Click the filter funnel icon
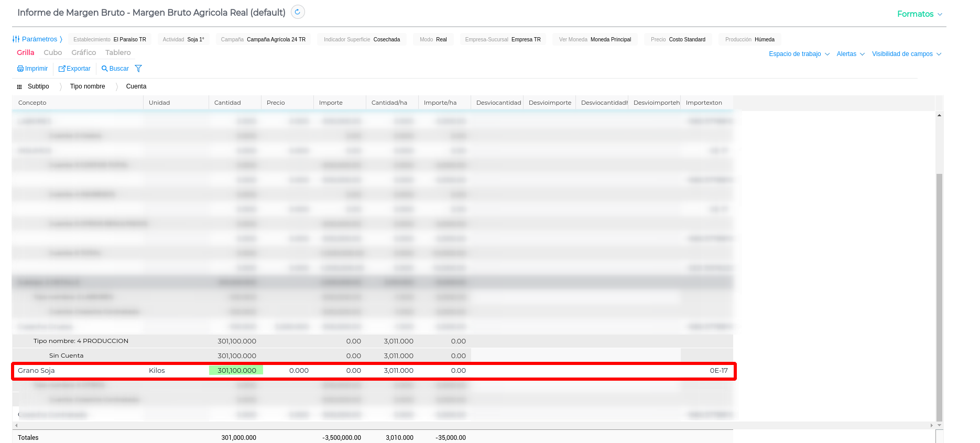The width and height of the screenshot is (980, 443). coord(138,69)
